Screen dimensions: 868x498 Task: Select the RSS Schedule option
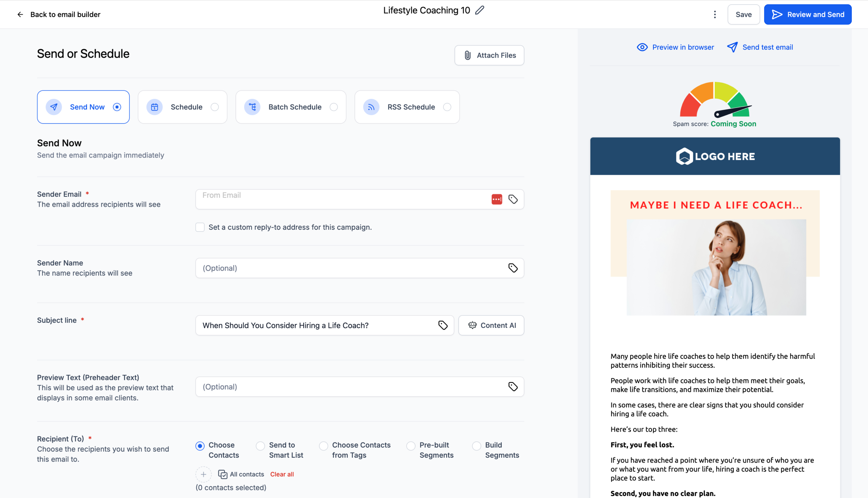(407, 107)
